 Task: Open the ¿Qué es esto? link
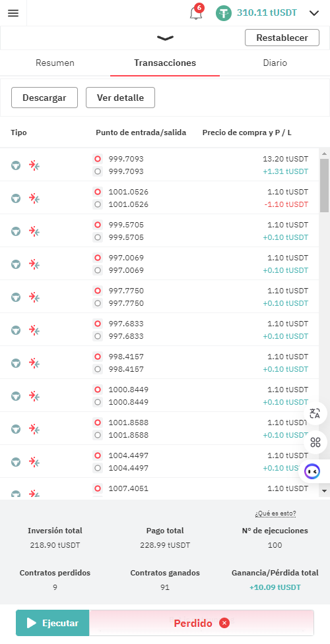275,513
